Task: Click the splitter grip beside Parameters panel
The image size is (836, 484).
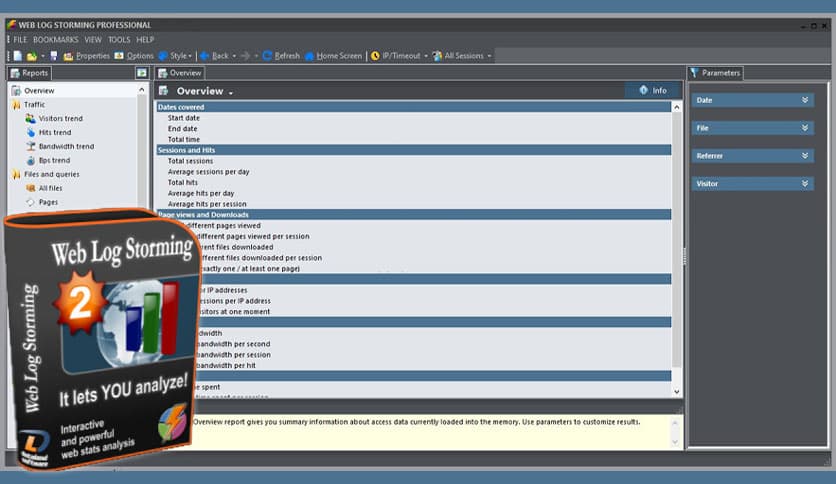Action: pos(685,256)
